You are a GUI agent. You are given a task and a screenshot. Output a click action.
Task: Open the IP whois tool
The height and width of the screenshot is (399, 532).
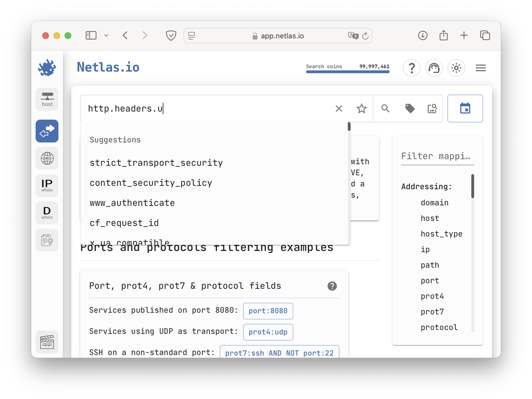(47, 185)
